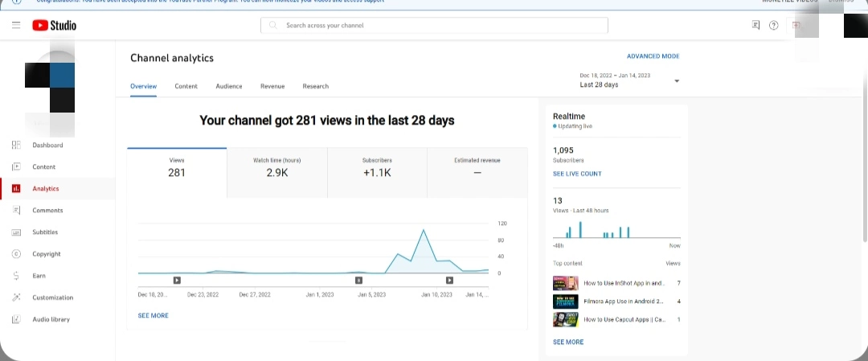Image resolution: width=868 pixels, height=361 pixels.
Task: Click the info icon in top banner
Action: [x=16, y=2]
